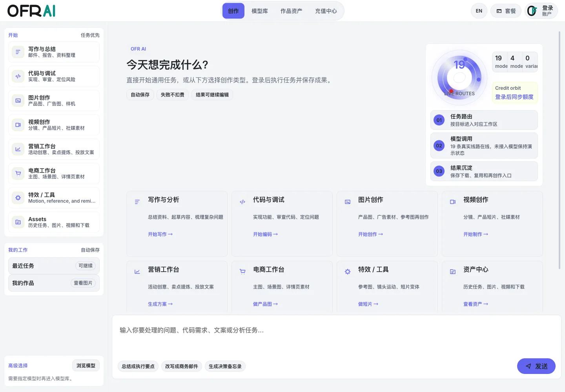
Task: Select the 总结成执行要点 prompt chip
Action: (138, 366)
